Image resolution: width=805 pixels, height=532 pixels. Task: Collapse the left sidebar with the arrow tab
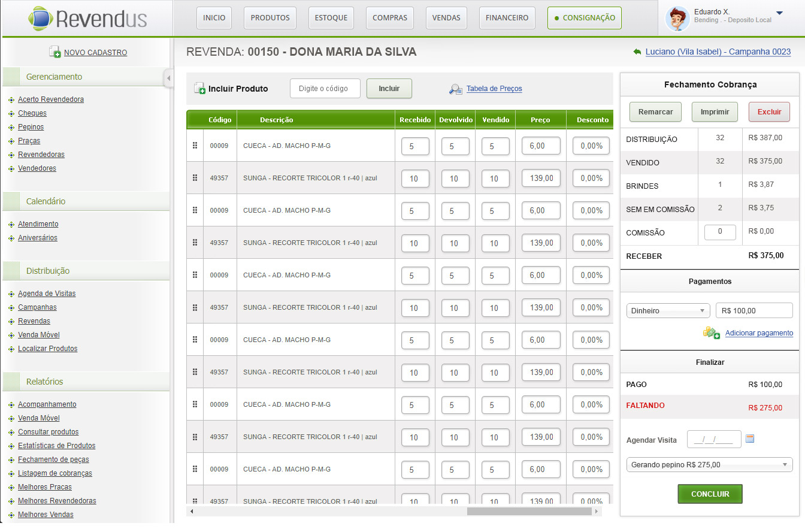(x=168, y=78)
